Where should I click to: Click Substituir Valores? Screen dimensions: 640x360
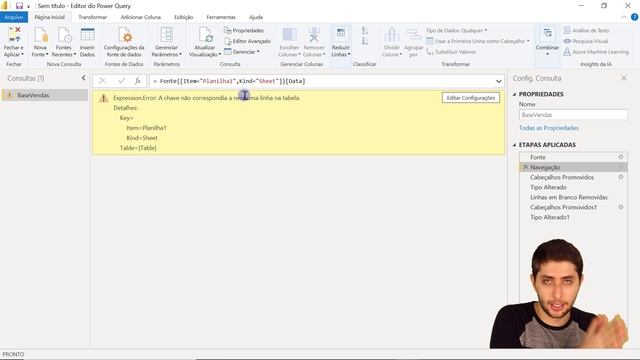point(451,52)
